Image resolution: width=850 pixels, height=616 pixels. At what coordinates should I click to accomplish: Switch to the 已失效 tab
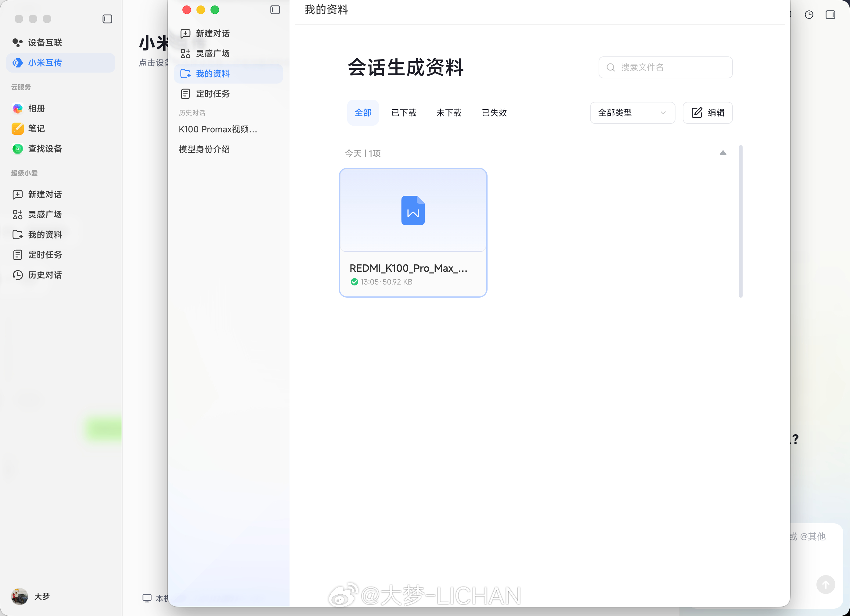click(x=494, y=113)
